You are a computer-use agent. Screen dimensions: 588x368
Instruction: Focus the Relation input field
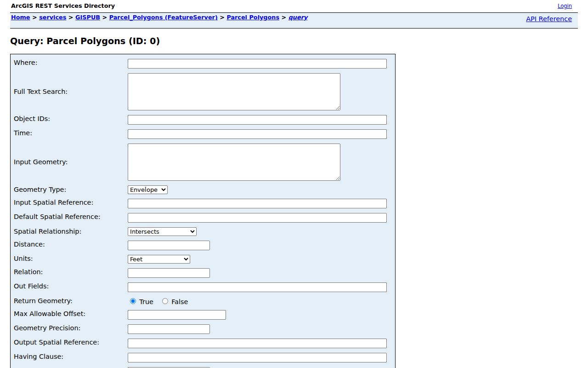click(x=169, y=273)
